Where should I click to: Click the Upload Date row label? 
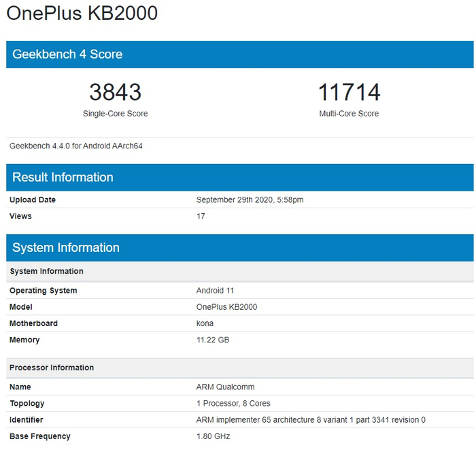tap(33, 200)
